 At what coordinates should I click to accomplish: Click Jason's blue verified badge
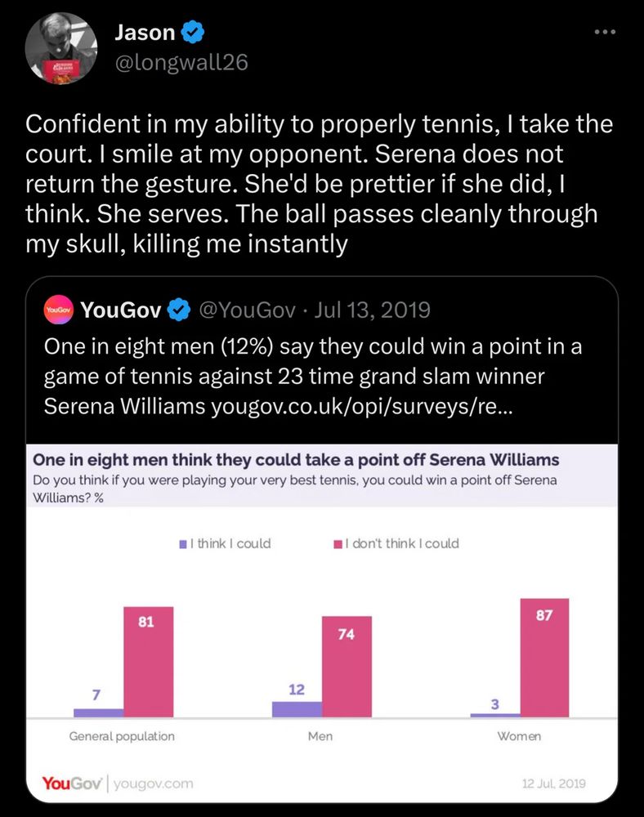click(192, 33)
